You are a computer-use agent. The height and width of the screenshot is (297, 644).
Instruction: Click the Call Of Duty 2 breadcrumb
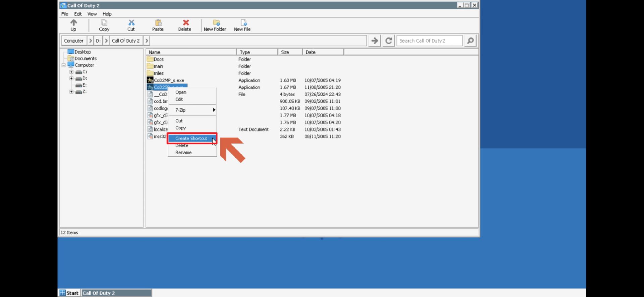point(126,41)
